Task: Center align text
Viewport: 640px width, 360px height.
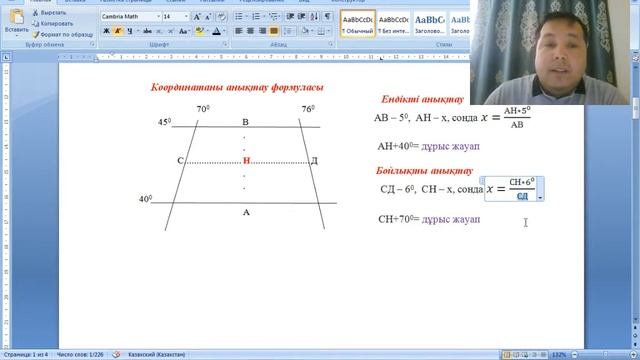Action: (250, 31)
